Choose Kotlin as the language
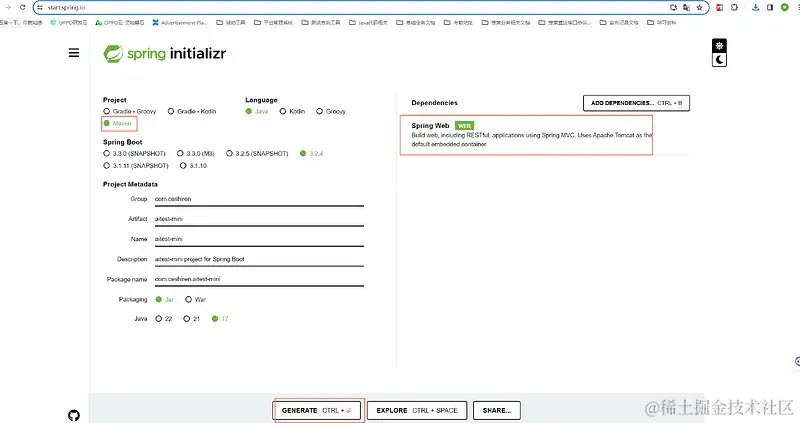800x423 pixels. tap(292, 111)
